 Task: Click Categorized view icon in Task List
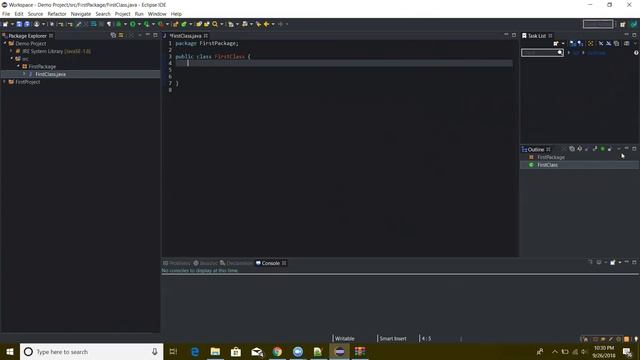[x=572, y=43]
